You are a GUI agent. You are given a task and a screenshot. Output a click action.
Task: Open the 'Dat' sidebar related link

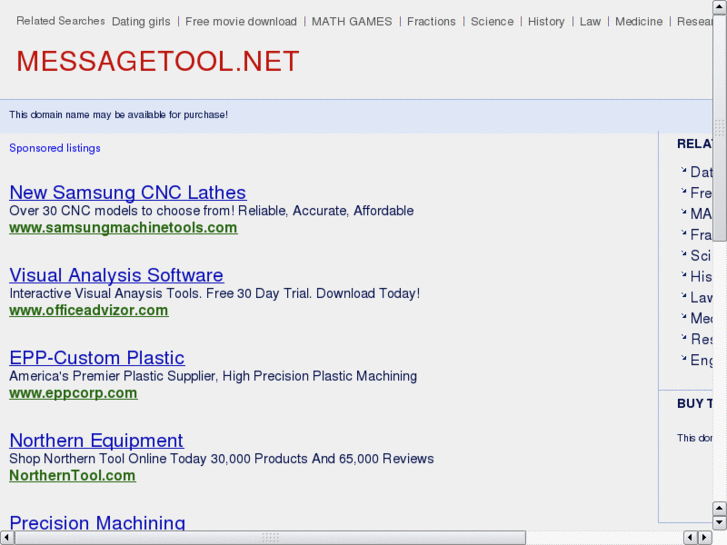[x=701, y=172]
